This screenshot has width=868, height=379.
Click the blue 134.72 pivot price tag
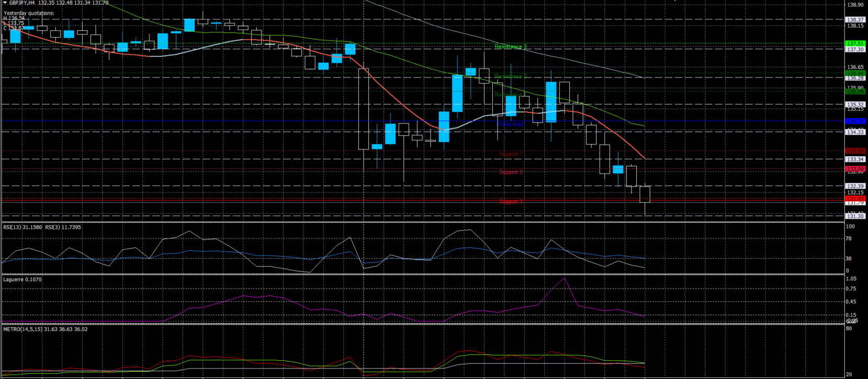click(x=855, y=121)
